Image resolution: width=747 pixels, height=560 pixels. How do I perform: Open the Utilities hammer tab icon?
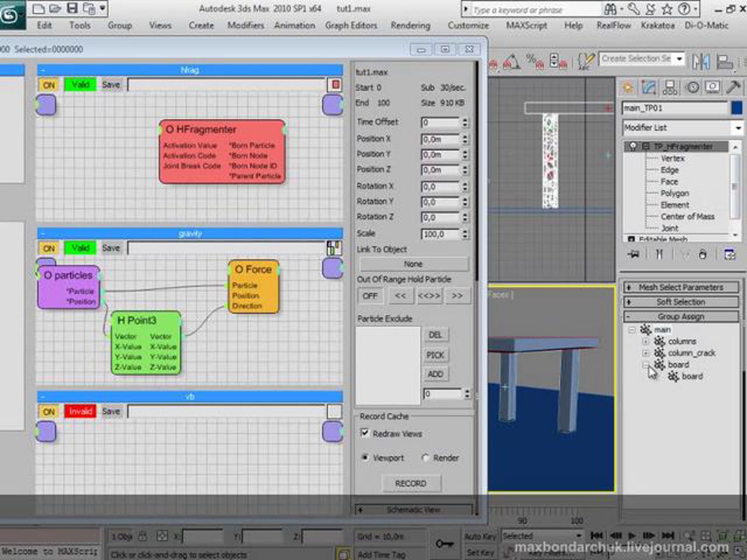733,87
